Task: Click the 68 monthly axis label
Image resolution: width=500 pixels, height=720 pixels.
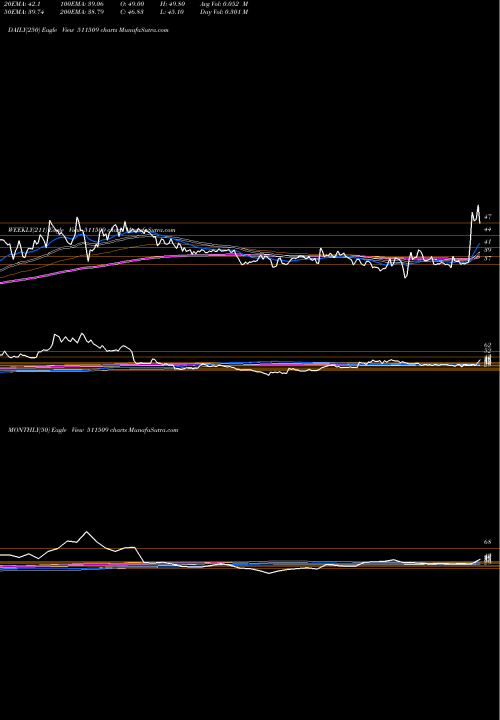Action: click(488, 542)
